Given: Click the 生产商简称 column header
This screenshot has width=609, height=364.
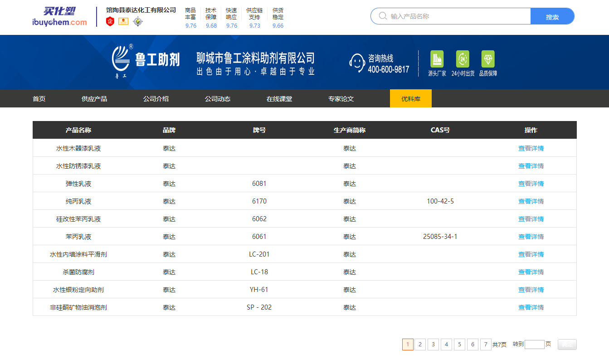Looking at the screenshot, I should 350,130.
